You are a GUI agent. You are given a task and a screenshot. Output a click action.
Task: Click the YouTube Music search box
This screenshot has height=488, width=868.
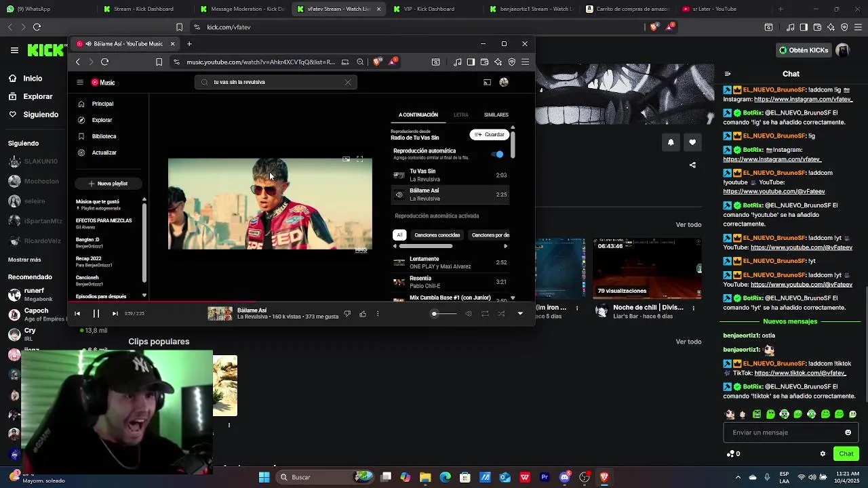275,82
